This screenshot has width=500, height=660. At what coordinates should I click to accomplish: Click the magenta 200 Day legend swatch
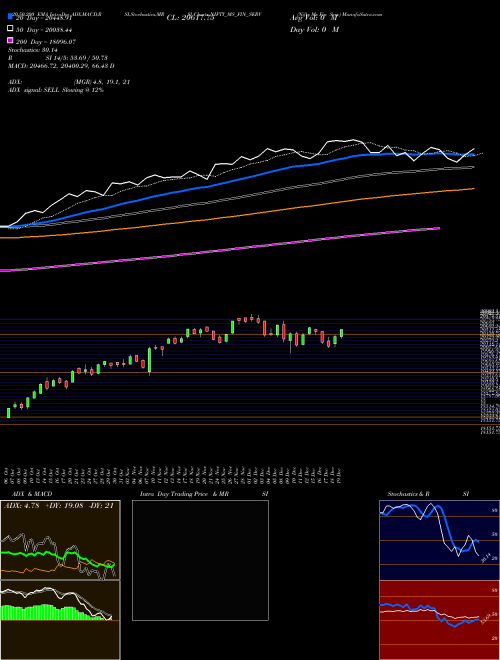(x=10, y=40)
